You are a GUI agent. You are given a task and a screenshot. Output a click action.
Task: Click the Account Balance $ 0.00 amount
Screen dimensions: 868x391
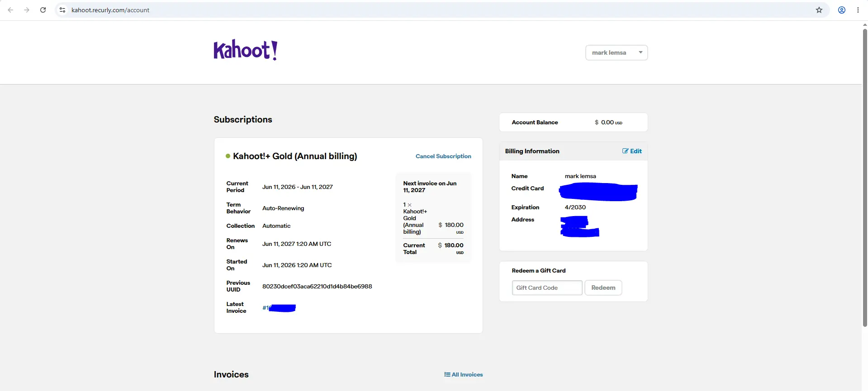coord(608,122)
